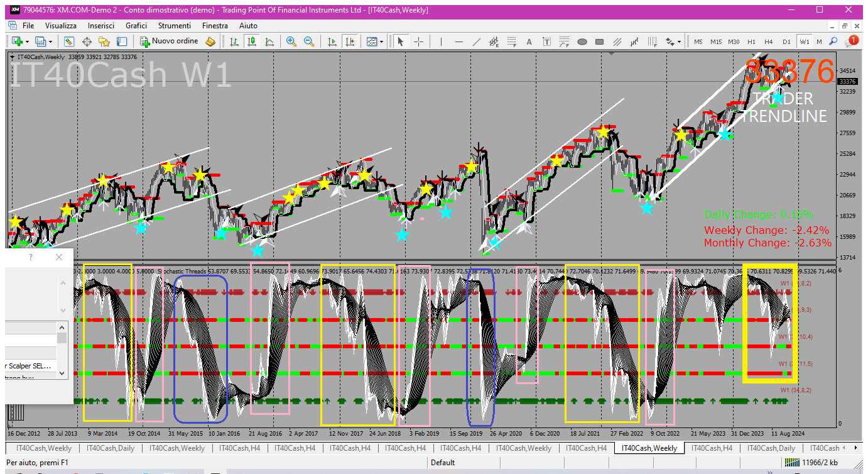Open the templates icon
This screenshot has width=868, height=474.
[x=372, y=41]
